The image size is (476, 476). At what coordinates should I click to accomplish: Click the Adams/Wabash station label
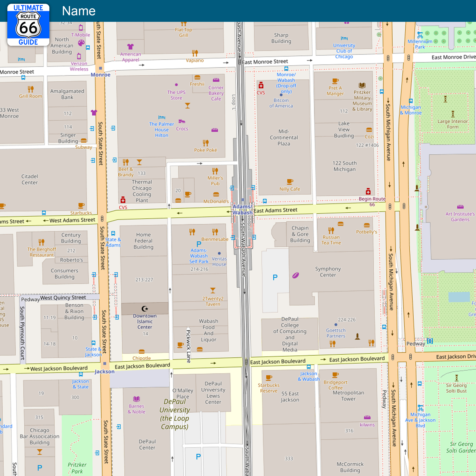242,209
